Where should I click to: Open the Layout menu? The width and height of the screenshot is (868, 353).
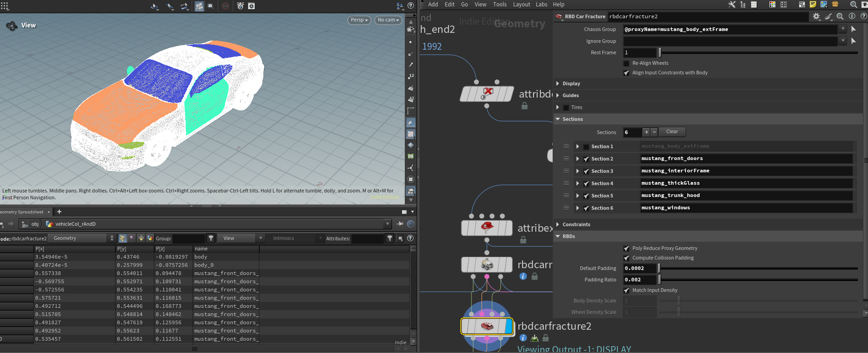click(x=522, y=5)
